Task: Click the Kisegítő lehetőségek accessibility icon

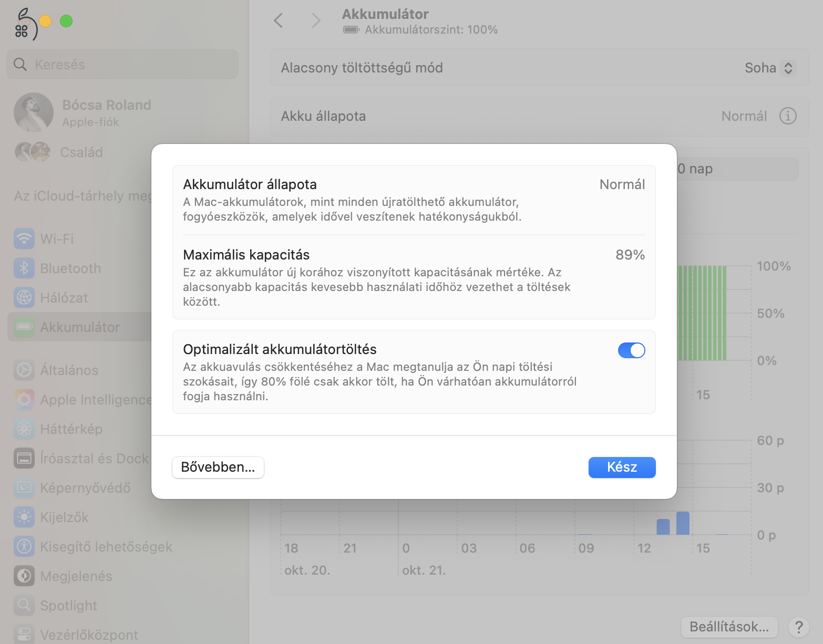Action: pyautogui.click(x=24, y=546)
